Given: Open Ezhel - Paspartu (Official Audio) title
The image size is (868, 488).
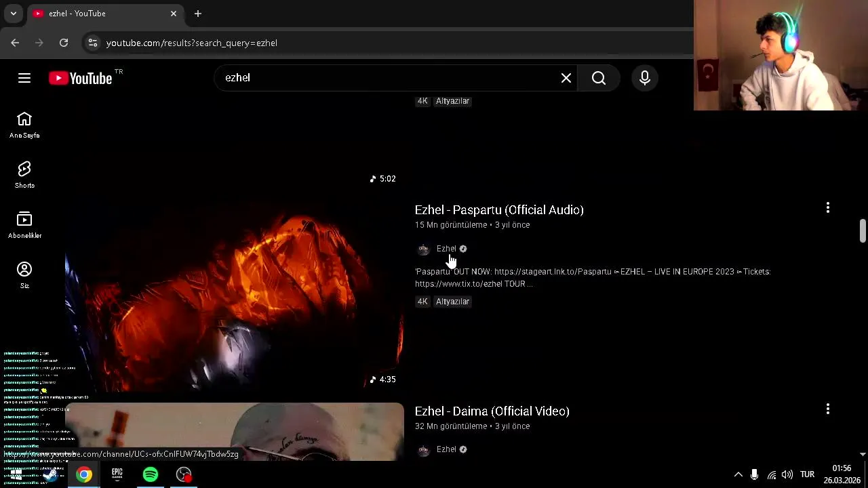Looking at the screenshot, I should [499, 210].
